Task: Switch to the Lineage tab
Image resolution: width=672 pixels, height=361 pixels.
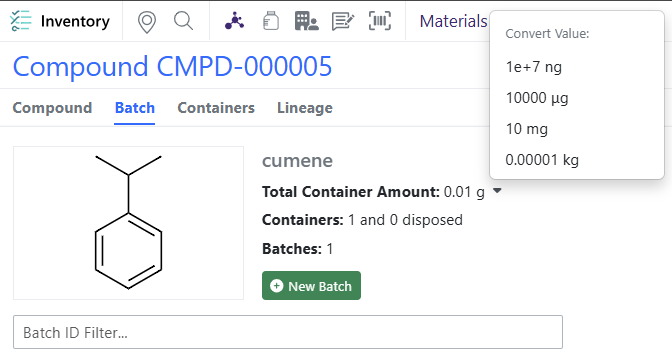Action: tap(305, 108)
